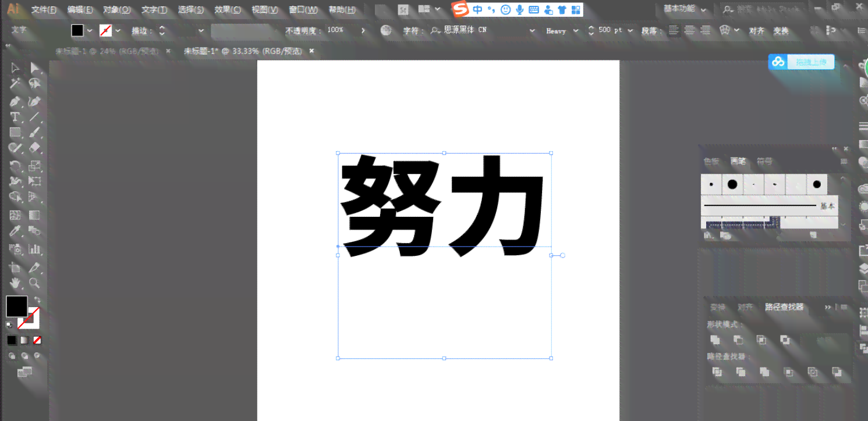Viewport: 868px width, 421px height.
Task: Set fill mode to None
Action: (37, 340)
